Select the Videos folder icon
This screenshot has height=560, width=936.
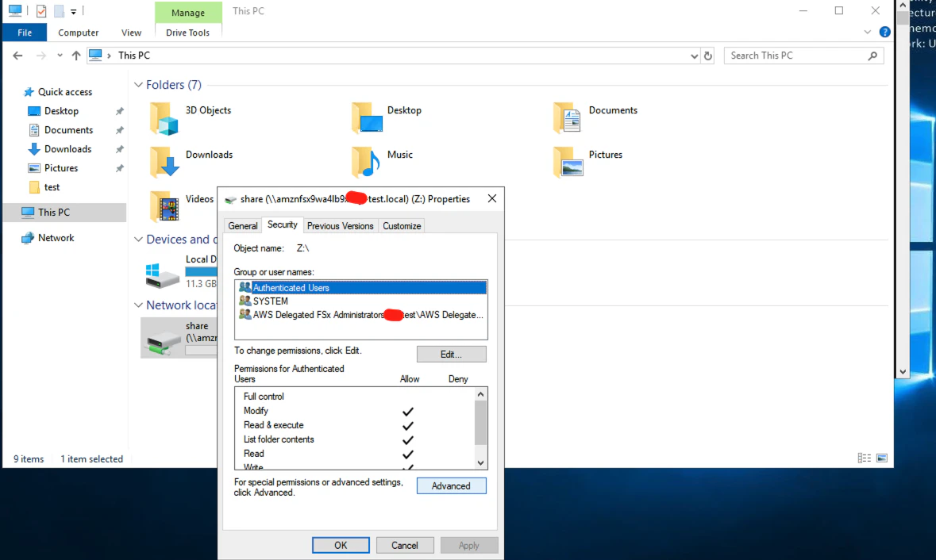(164, 206)
